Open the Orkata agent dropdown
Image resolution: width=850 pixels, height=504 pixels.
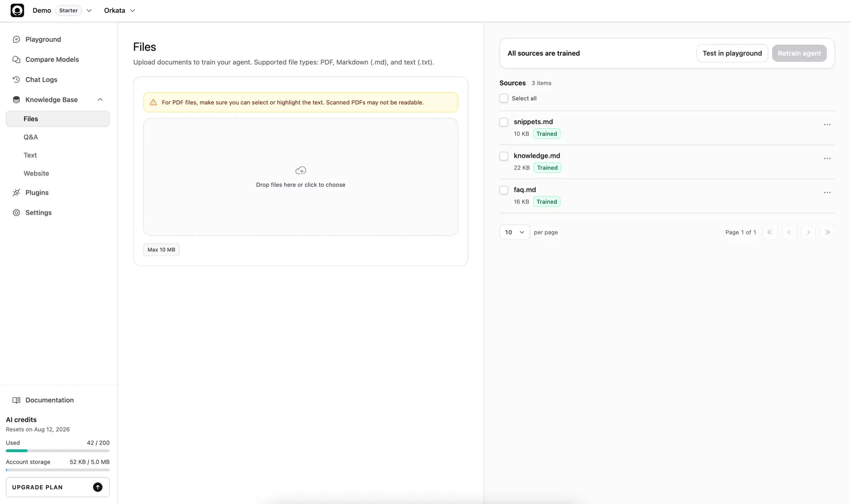click(x=120, y=11)
